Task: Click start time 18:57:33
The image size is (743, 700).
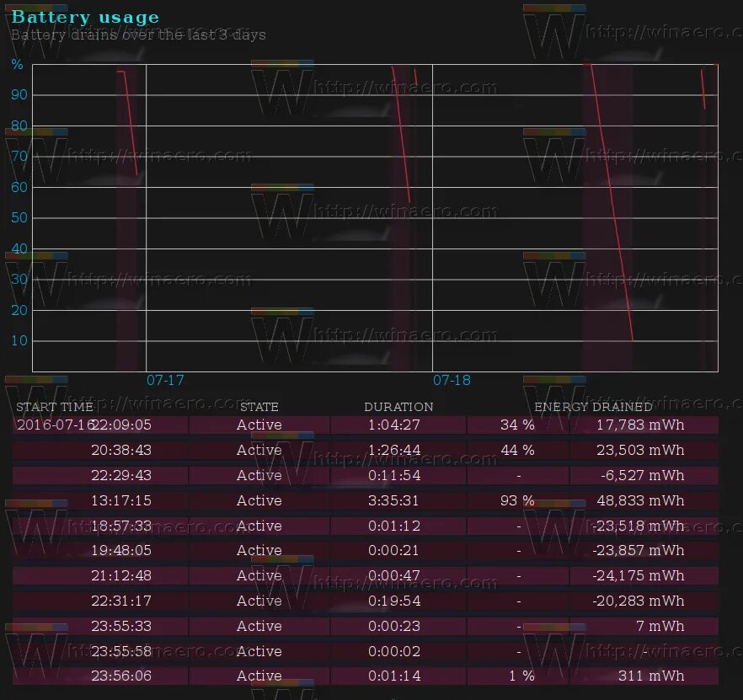Action: click(121, 526)
